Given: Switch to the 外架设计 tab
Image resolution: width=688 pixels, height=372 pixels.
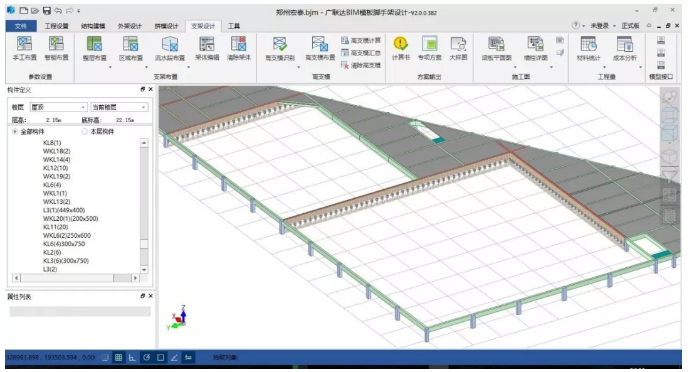Looking at the screenshot, I should 129,26.
